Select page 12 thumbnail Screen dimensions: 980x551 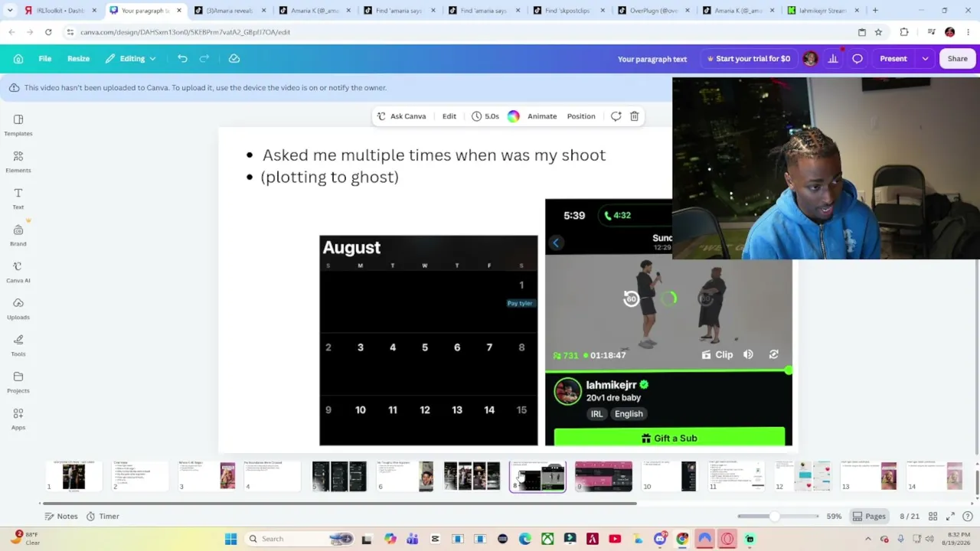pyautogui.click(x=802, y=476)
